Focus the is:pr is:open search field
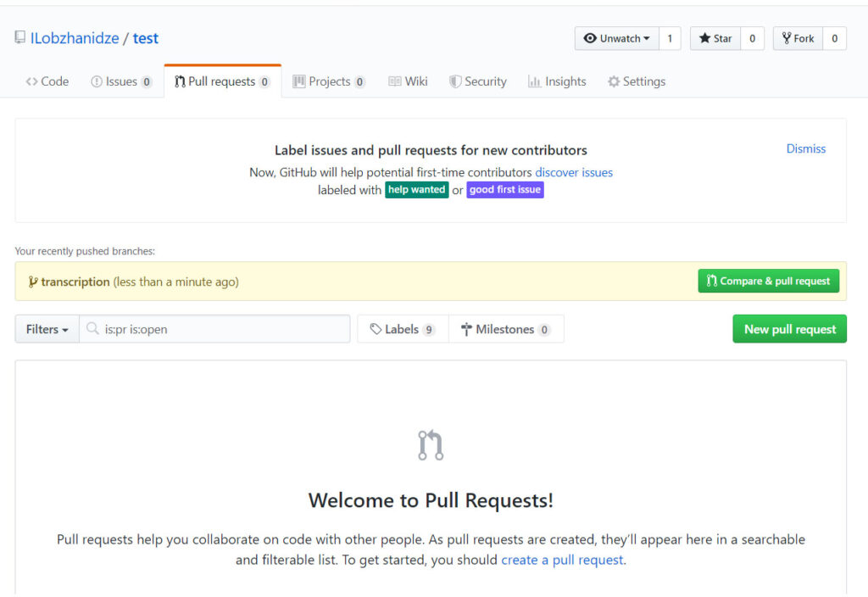 [220, 329]
